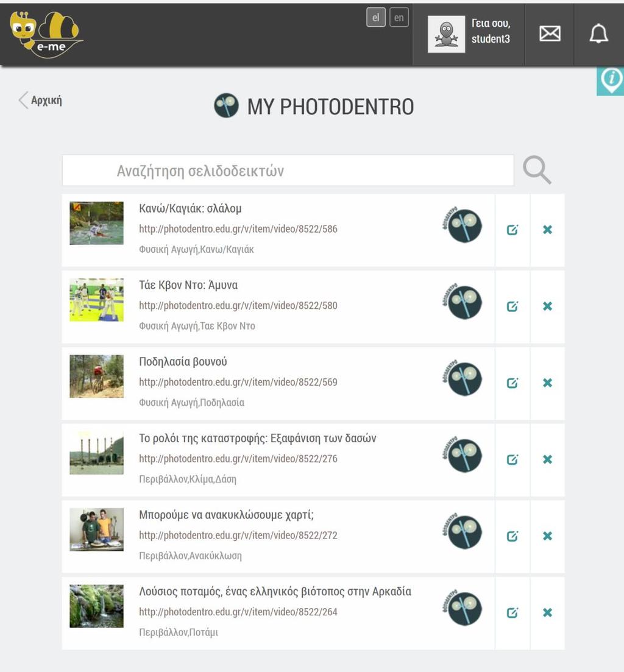Edit the ανακυκλώσουμε χαρτί bookmark
Viewport: 624px width, 672px height.
tap(512, 536)
